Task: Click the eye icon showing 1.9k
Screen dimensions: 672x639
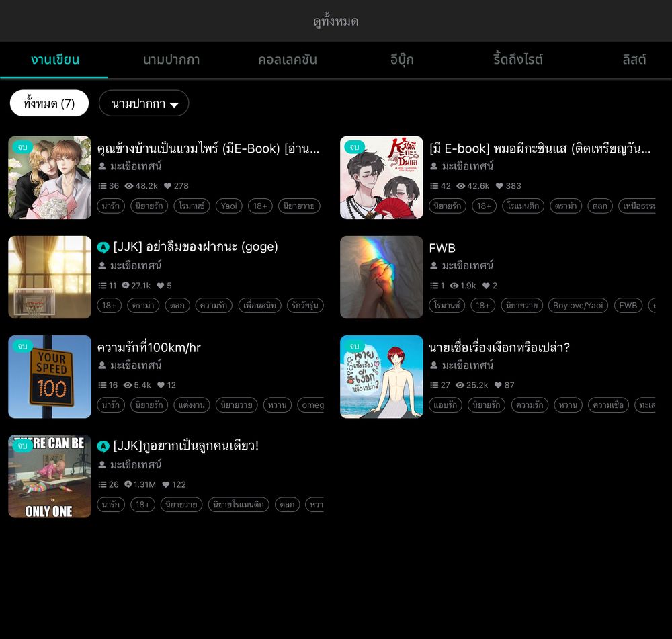Action: [454, 286]
